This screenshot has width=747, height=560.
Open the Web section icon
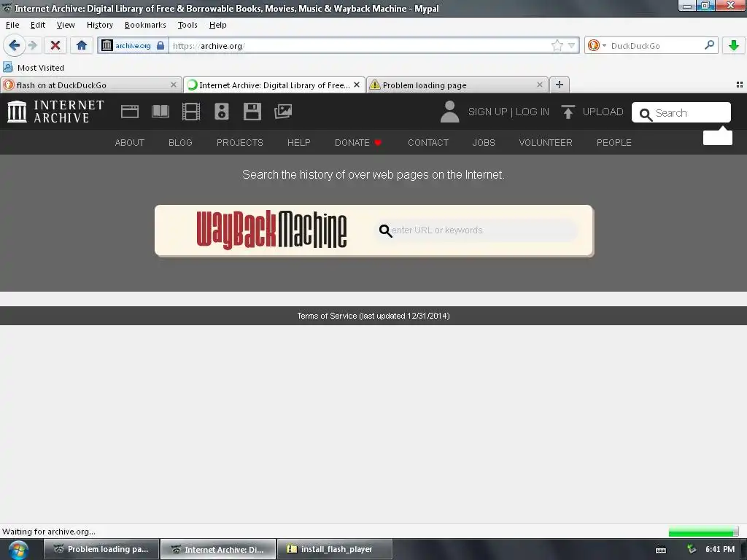coord(130,112)
